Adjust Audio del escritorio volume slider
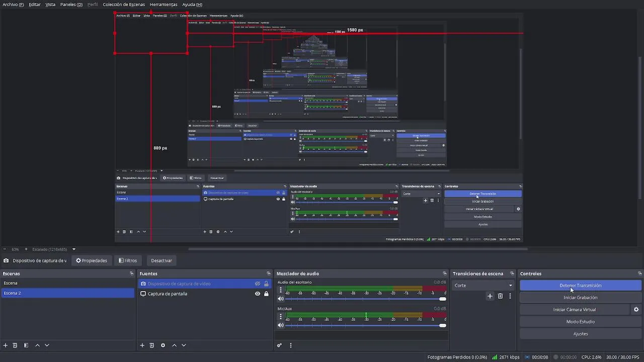 (x=366, y=299)
